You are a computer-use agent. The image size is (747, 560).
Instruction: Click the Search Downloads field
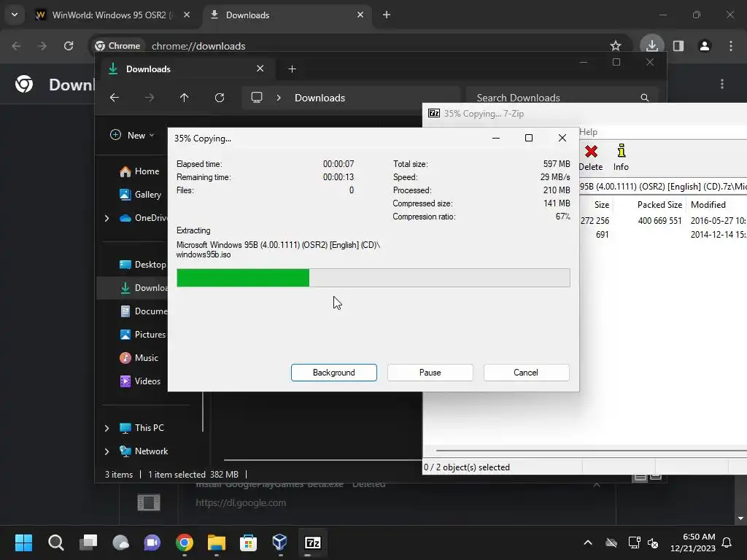click(562, 98)
